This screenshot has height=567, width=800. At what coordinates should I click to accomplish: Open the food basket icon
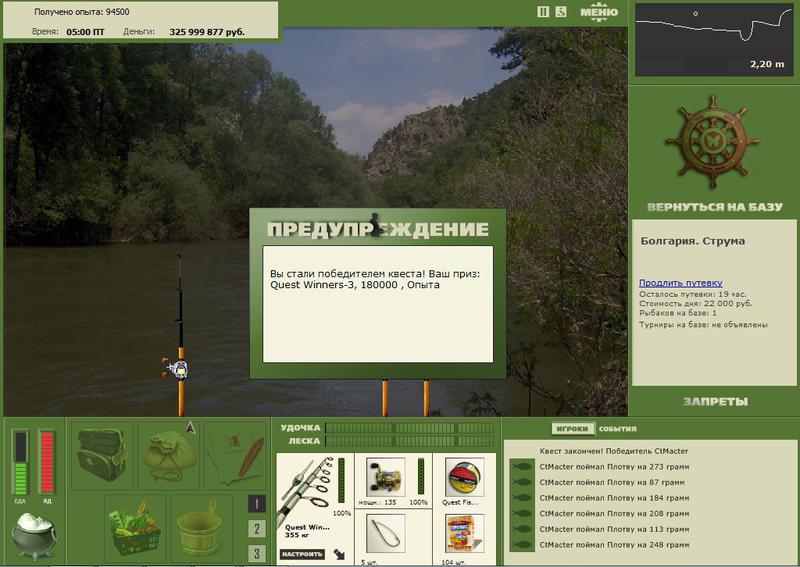click(134, 528)
